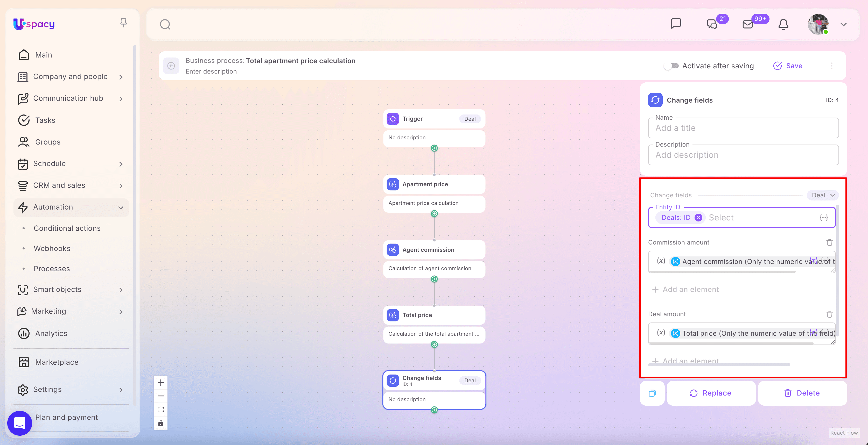Expand Communication hub submenu arrow
This screenshot has height=445, width=868.
[121, 99]
